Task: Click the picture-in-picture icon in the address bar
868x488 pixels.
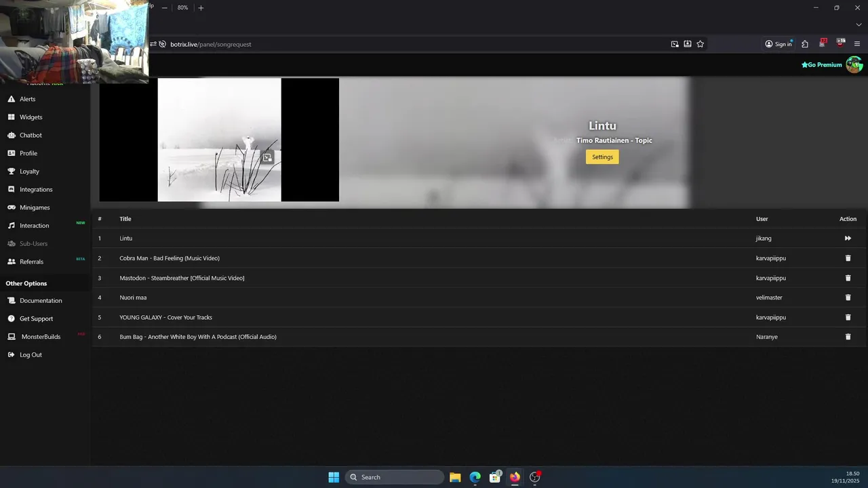Action: 675,44
